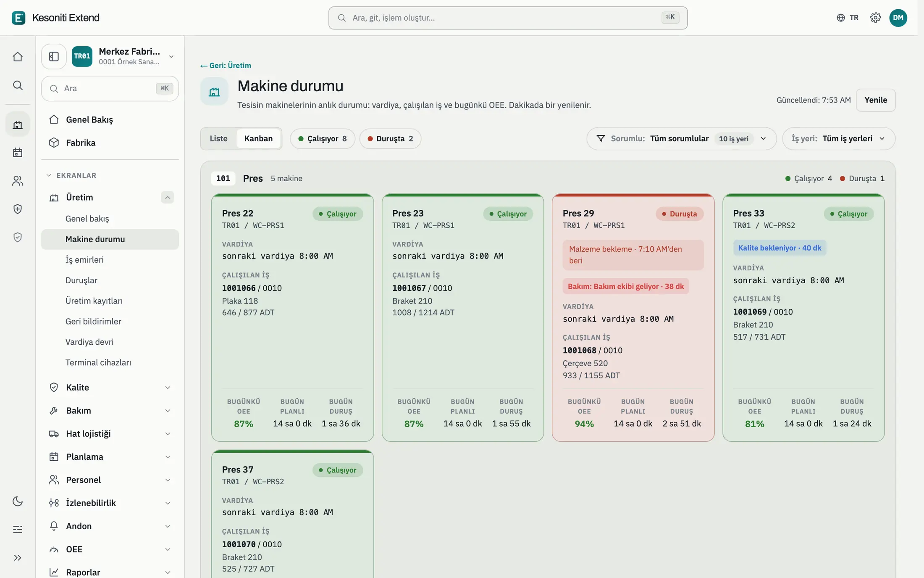Open Merkez Fabrika plant selector
Screen dimensions: 924x578
[123, 56]
